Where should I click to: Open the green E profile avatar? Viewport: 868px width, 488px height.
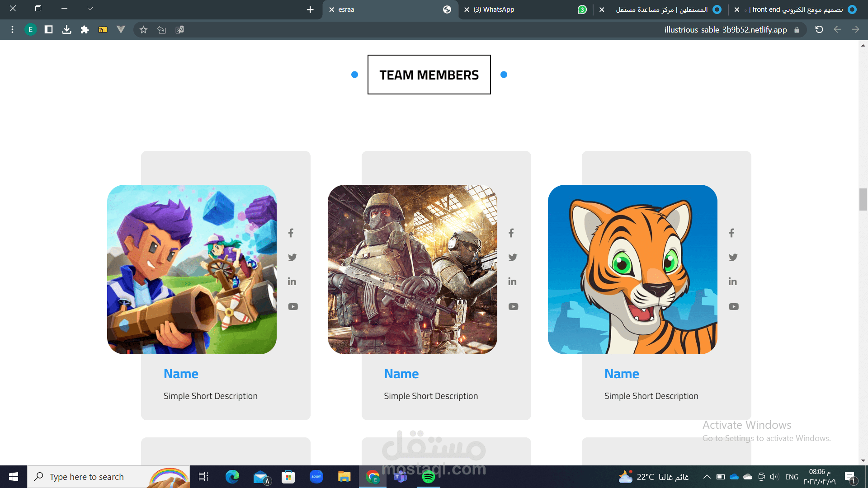(x=30, y=29)
